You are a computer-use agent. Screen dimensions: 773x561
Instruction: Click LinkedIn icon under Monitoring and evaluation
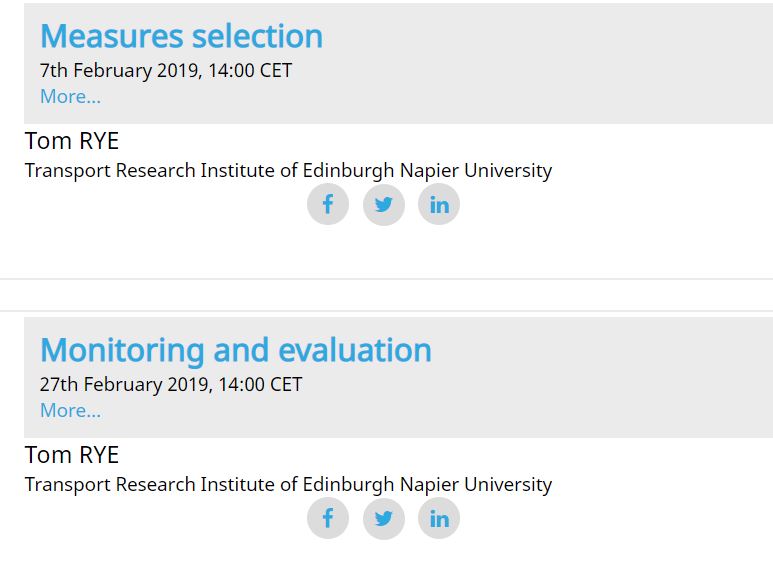(x=439, y=518)
